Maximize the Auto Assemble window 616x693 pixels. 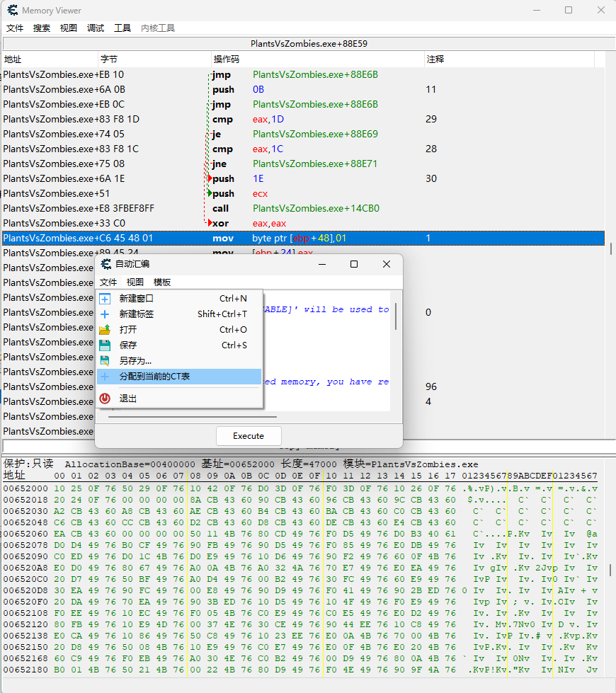click(354, 264)
